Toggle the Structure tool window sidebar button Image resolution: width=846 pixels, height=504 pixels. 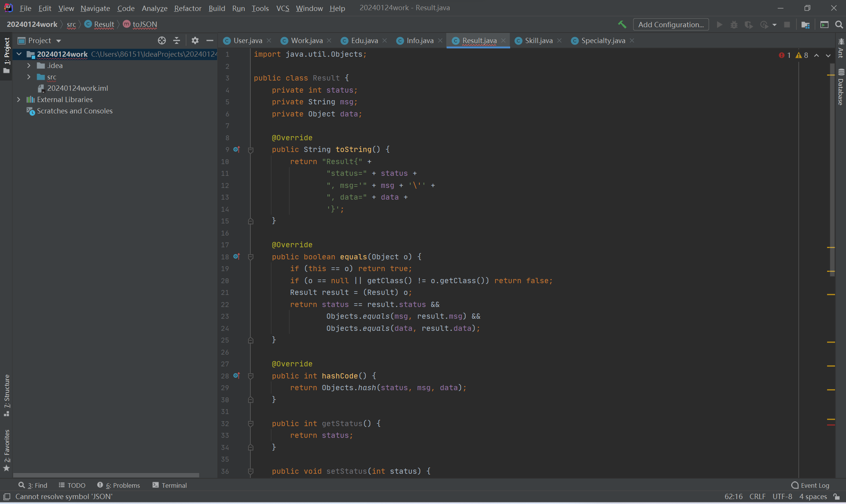pyautogui.click(x=6, y=395)
